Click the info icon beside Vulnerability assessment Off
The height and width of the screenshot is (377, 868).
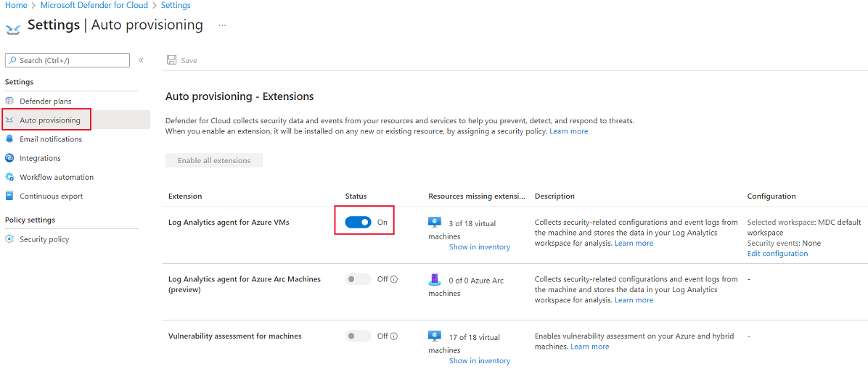(x=394, y=336)
